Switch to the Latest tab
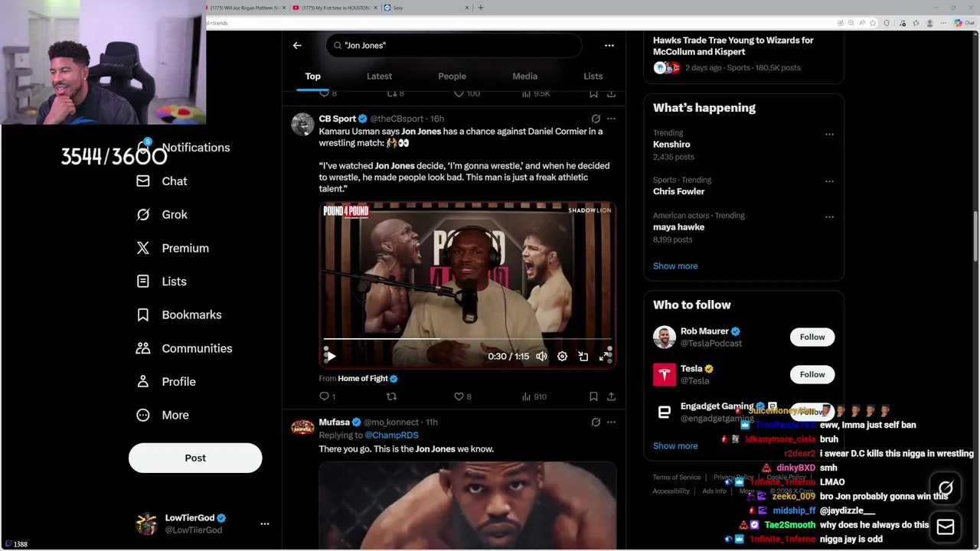980x551 pixels. point(379,77)
